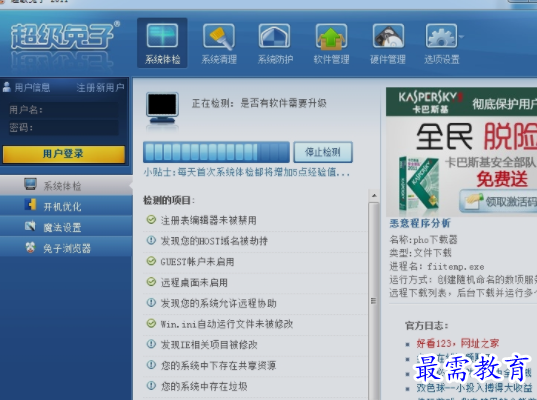
Task: Select the Win.ini自动运行文件未被修改 result text
Action: click(x=227, y=324)
